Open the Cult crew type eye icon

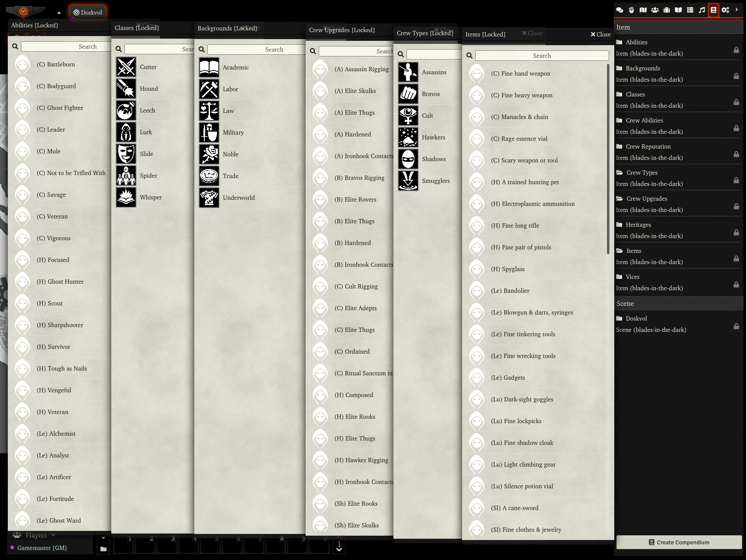coord(408,116)
